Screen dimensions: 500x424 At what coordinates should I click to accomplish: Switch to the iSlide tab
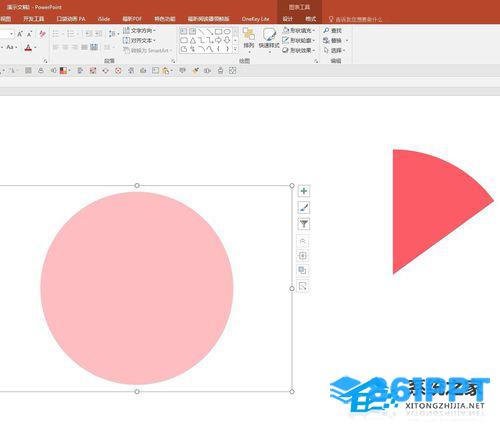[x=104, y=19]
